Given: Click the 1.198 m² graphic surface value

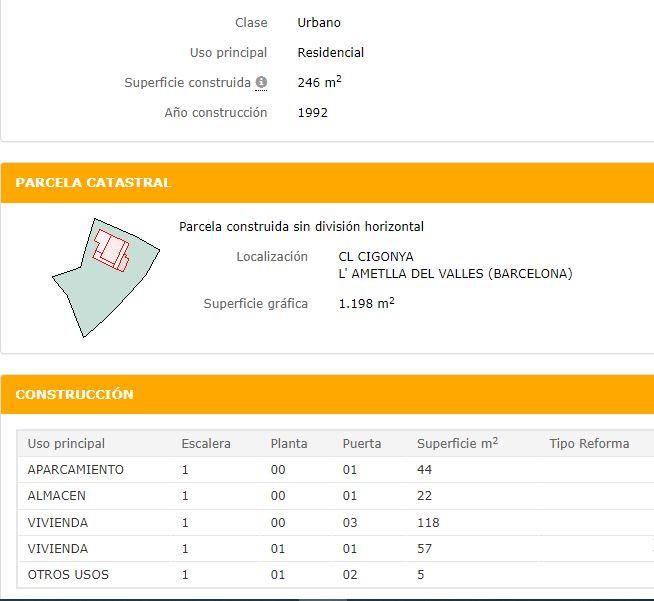Looking at the screenshot, I should 366,304.
